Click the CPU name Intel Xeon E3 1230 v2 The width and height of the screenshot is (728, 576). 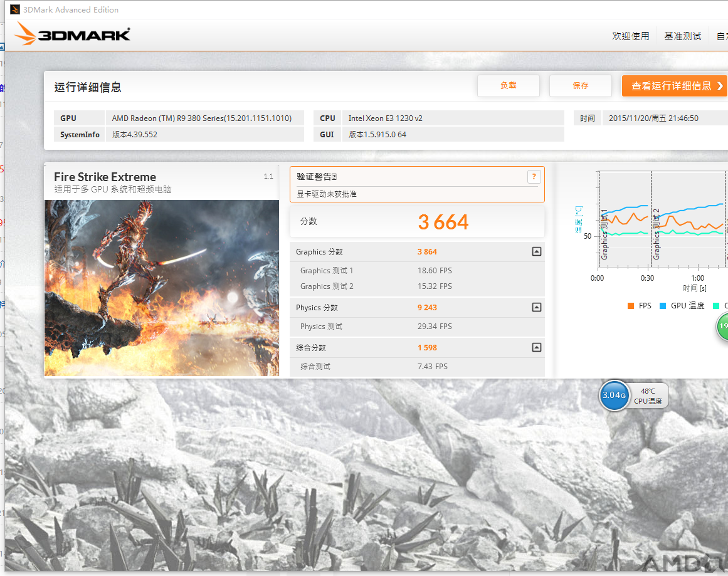point(386,118)
